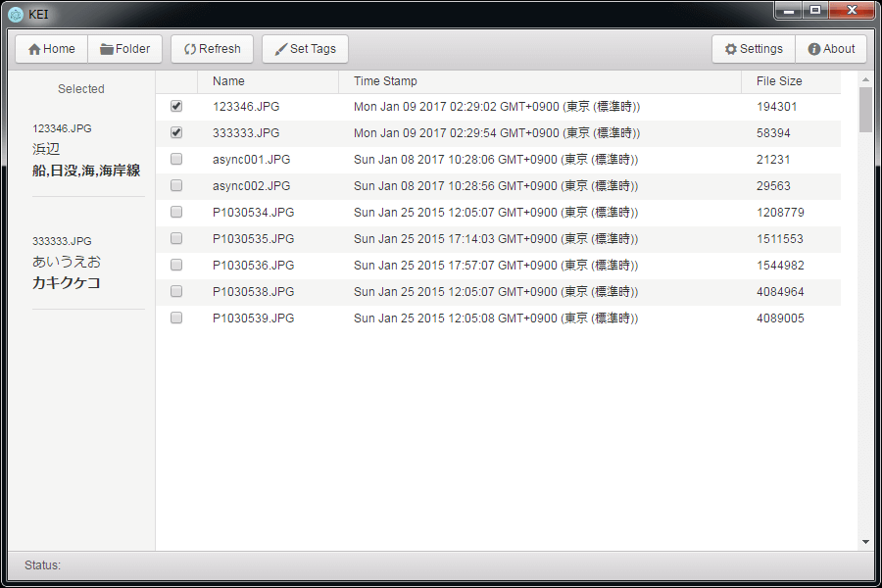Click file size 194301
Image resolution: width=882 pixels, height=588 pixels.
point(777,107)
